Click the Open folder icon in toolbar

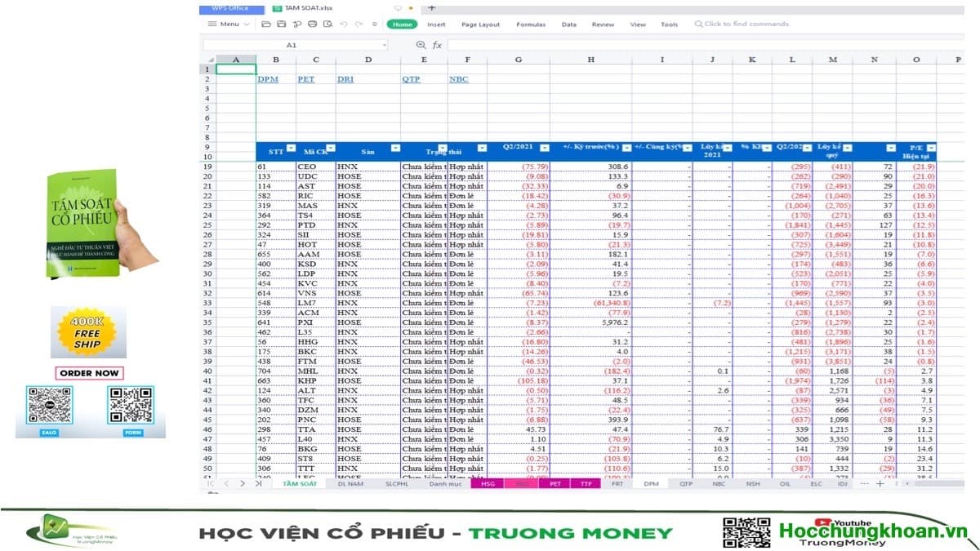[267, 24]
